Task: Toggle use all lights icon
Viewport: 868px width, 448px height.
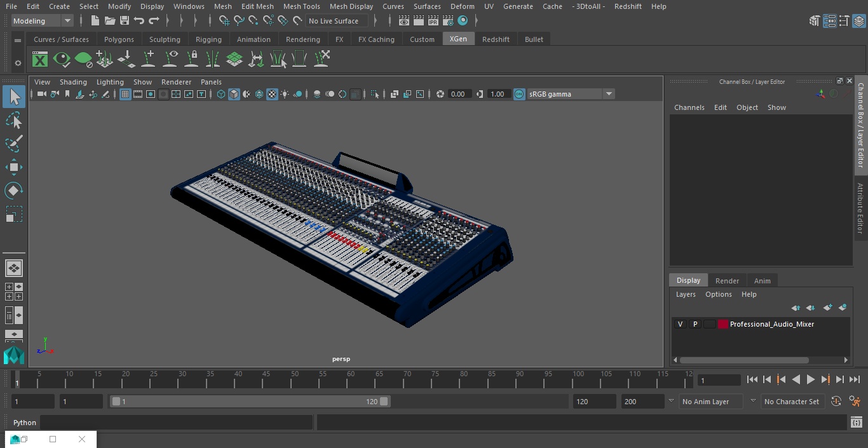Action: (x=285, y=94)
